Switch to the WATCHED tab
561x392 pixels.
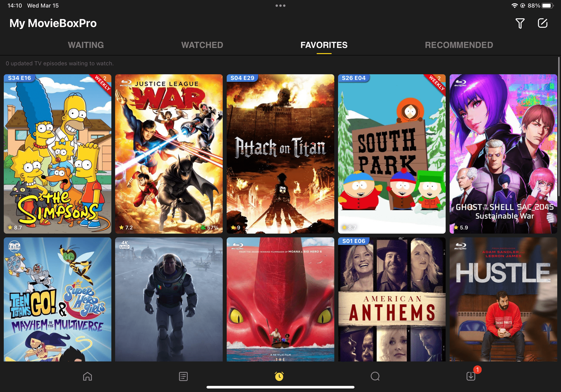pyautogui.click(x=202, y=45)
